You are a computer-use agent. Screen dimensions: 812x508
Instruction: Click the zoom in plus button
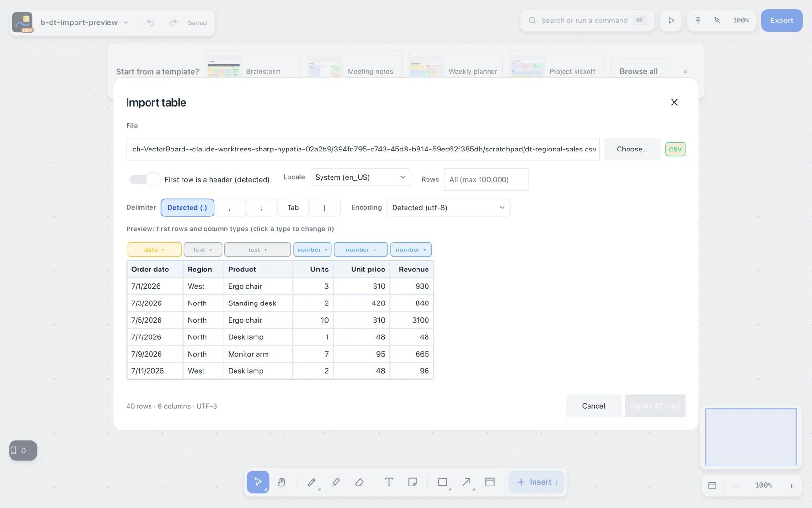point(791,486)
